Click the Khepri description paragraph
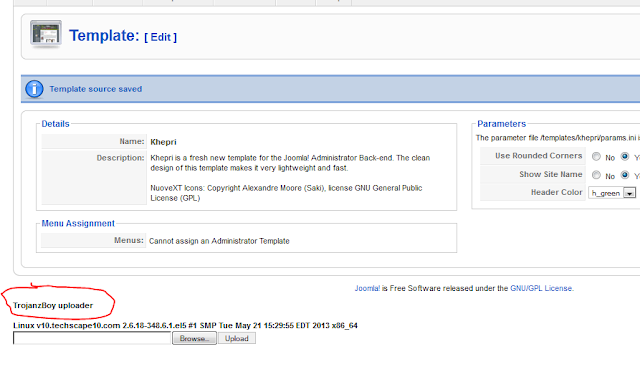640x377 pixels. pos(290,163)
